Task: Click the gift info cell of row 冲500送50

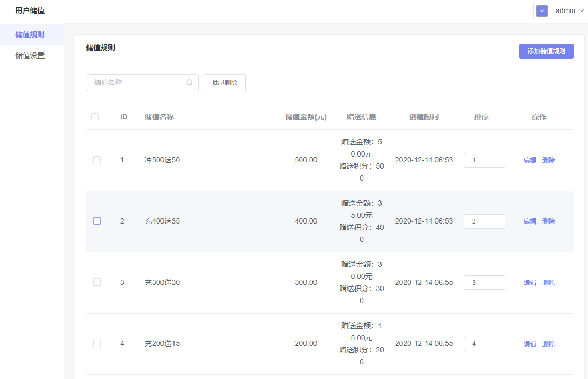Action: coord(362,160)
